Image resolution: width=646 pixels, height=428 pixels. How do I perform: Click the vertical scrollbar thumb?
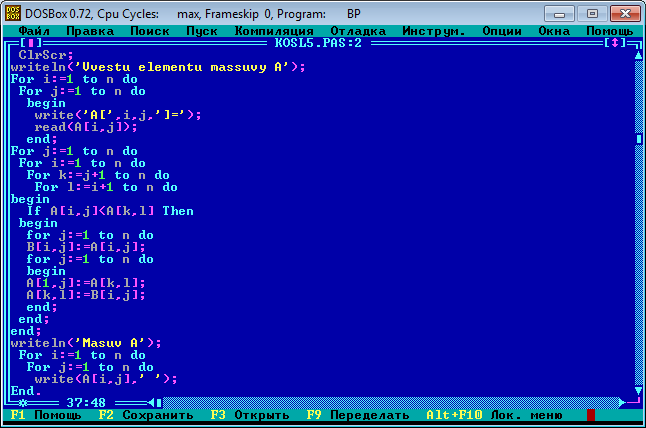pyautogui.click(x=639, y=139)
